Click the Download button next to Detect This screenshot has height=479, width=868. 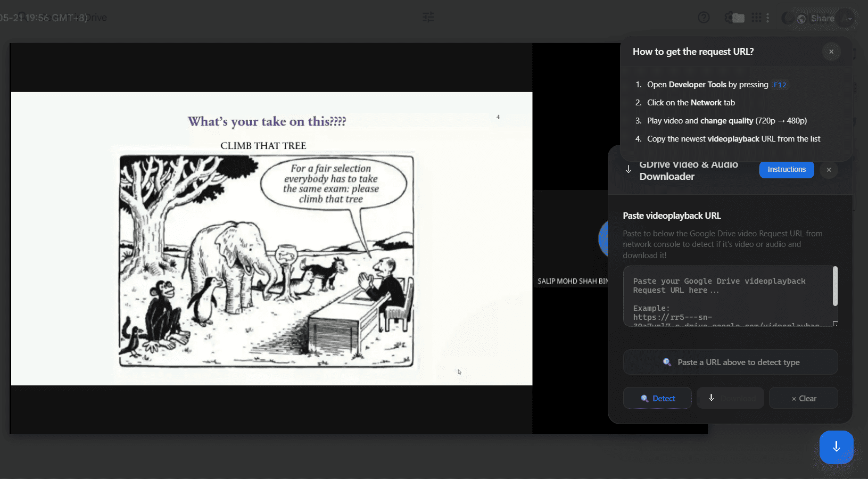(x=730, y=398)
